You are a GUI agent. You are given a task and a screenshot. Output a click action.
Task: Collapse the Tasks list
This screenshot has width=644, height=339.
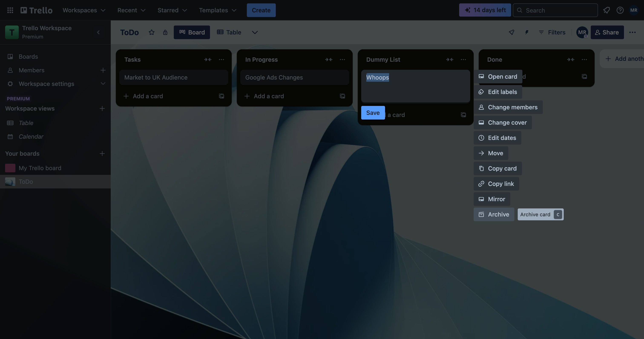click(x=208, y=59)
